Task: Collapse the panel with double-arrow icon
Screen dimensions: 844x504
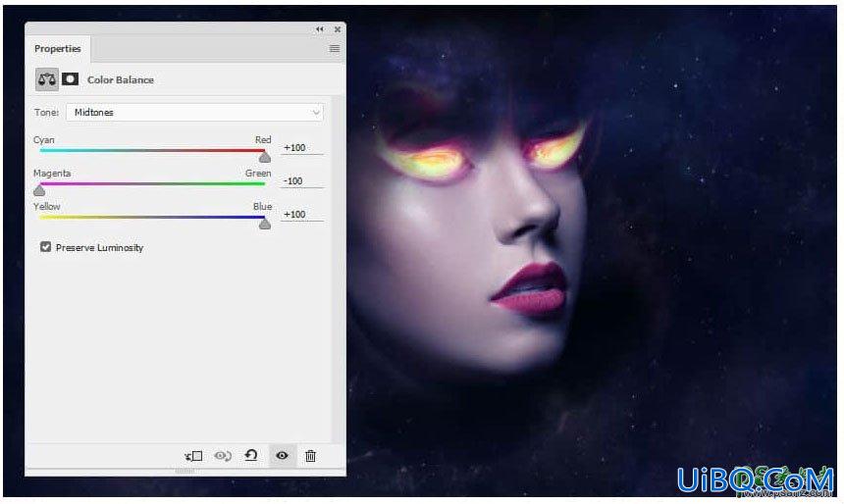Action: [x=320, y=29]
